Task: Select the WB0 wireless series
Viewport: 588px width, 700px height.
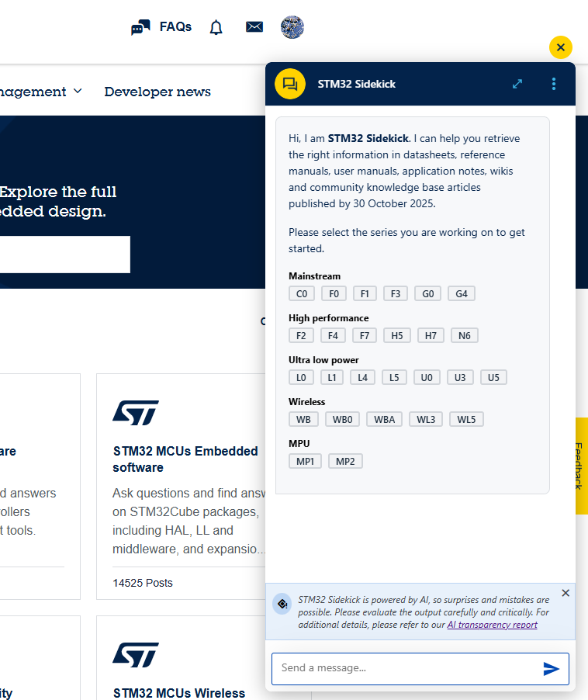Action: pyautogui.click(x=342, y=420)
